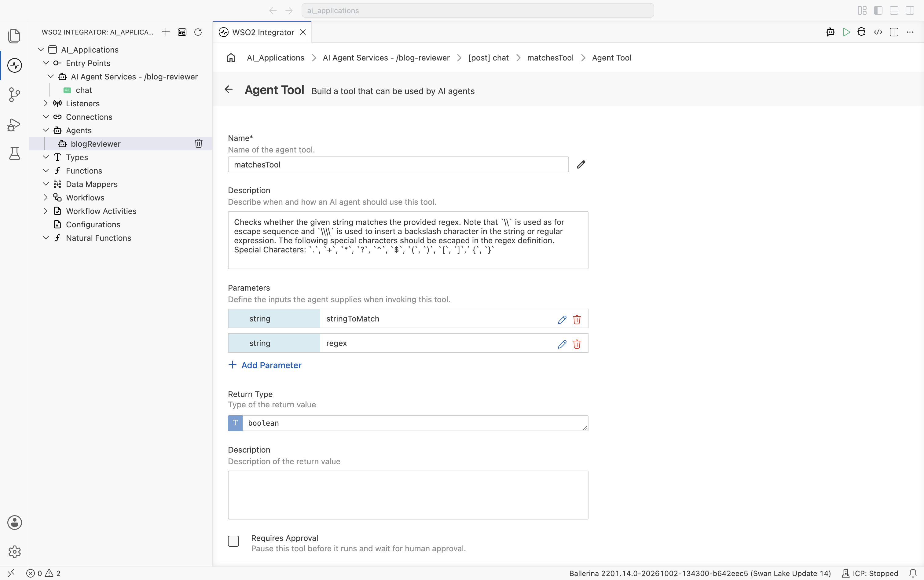This screenshot has height=580, width=924.
Task: Go back from Agent Tool form
Action: click(x=229, y=89)
